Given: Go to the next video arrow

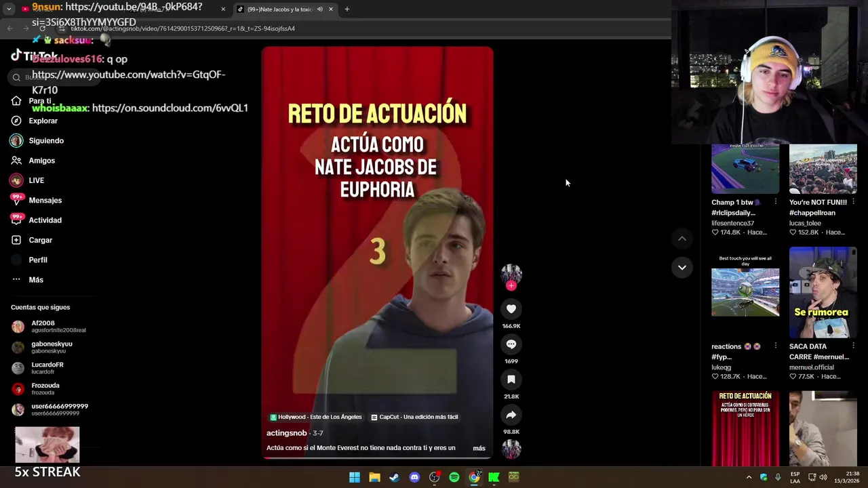Looking at the screenshot, I should tap(682, 267).
